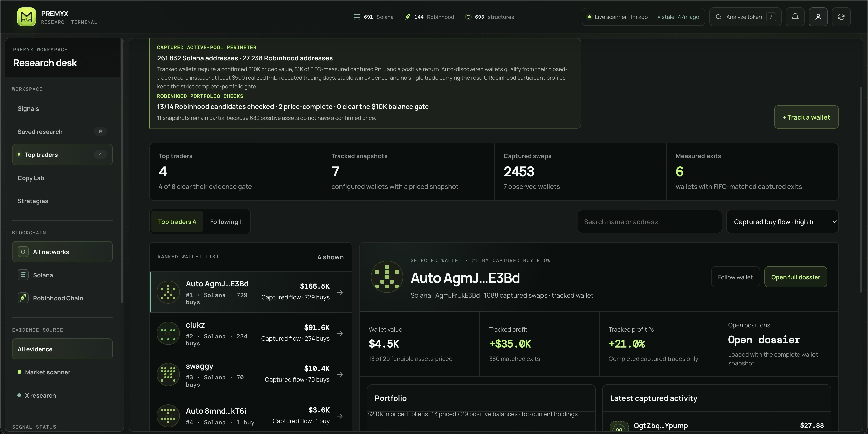
Task: Go to Copy Lab
Action: (62, 178)
